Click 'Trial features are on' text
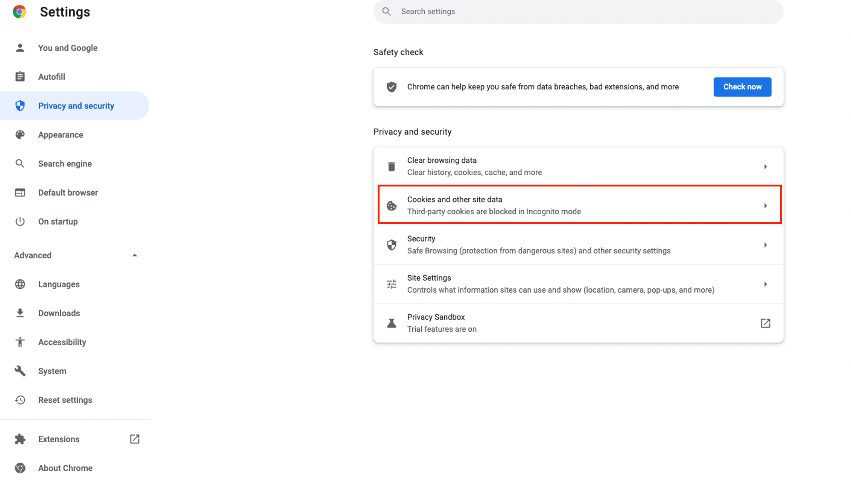This screenshot has width=851, height=504. pos(442,329)
